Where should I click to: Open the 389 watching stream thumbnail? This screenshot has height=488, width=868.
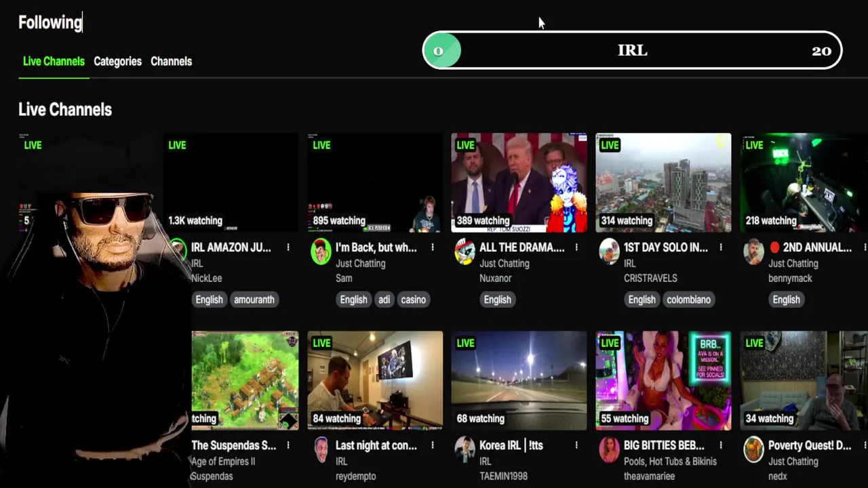coord(519,182)
